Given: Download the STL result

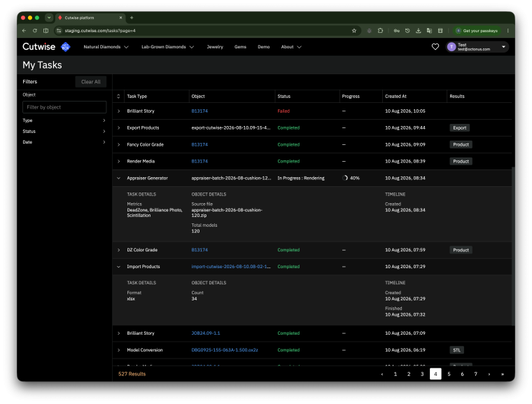Looking at the screenshot, I should click(x=456, y=350).
